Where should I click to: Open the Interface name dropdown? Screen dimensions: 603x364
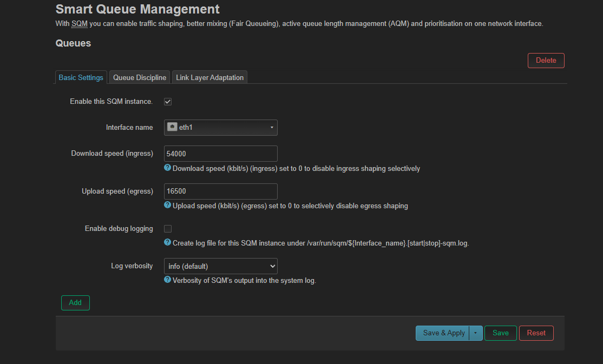coord(220,128)
